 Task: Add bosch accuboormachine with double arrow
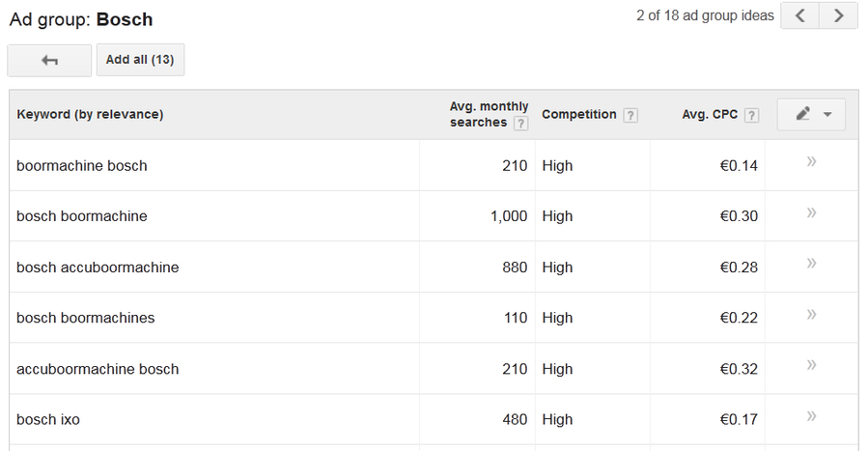811,264
